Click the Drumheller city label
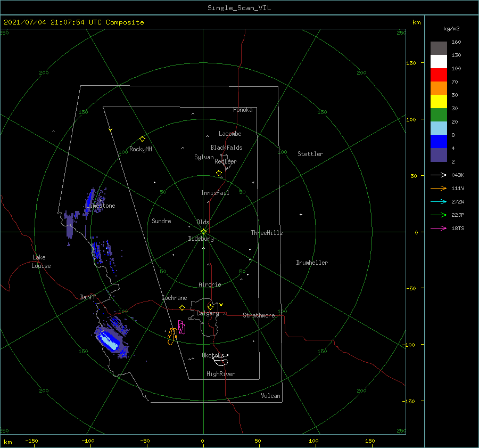Image resolution: width=479 pixels, height=448 pixels. click(x=312, y=263)
